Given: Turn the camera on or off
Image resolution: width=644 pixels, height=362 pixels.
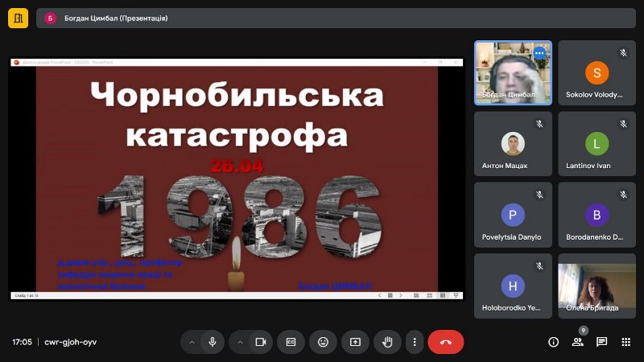Looking at the screenshot, I should pos(260,342).
